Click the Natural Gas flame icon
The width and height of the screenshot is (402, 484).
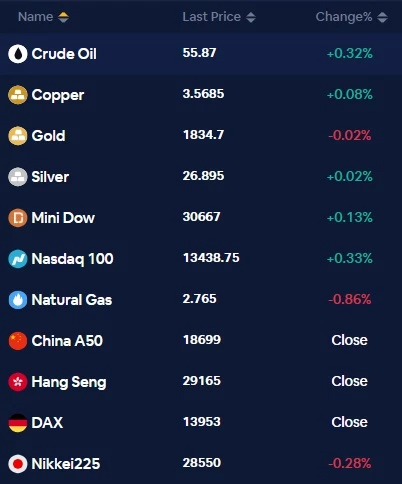click(x=18, y=300)
